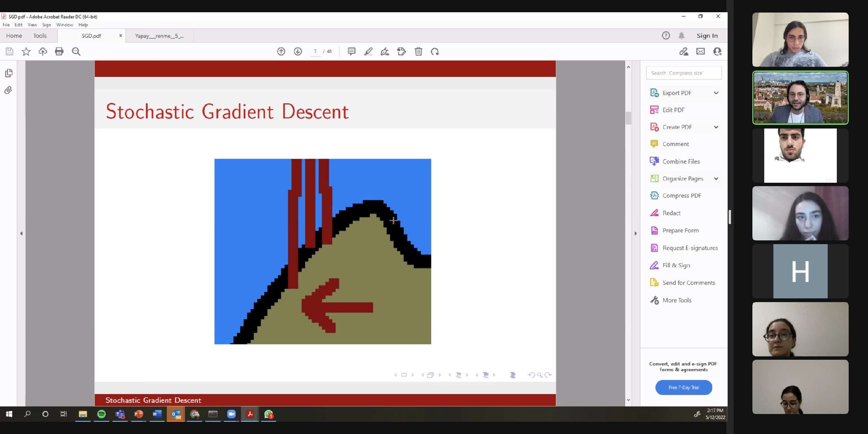Click the delete trash icon in toolbar
The image size is (868, 434).
(418, 52)
